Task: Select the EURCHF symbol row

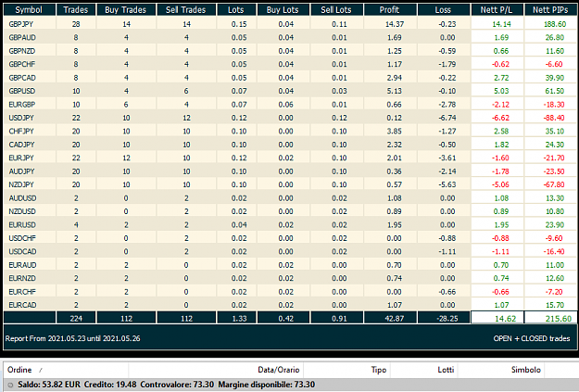Action: (290, 292)
